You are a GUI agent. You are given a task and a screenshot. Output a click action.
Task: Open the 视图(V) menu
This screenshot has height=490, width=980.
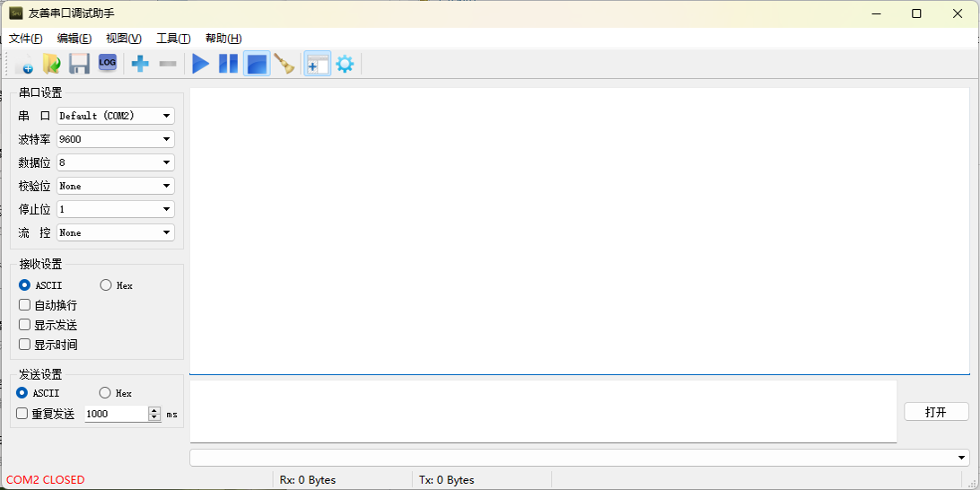pos(124,39)
